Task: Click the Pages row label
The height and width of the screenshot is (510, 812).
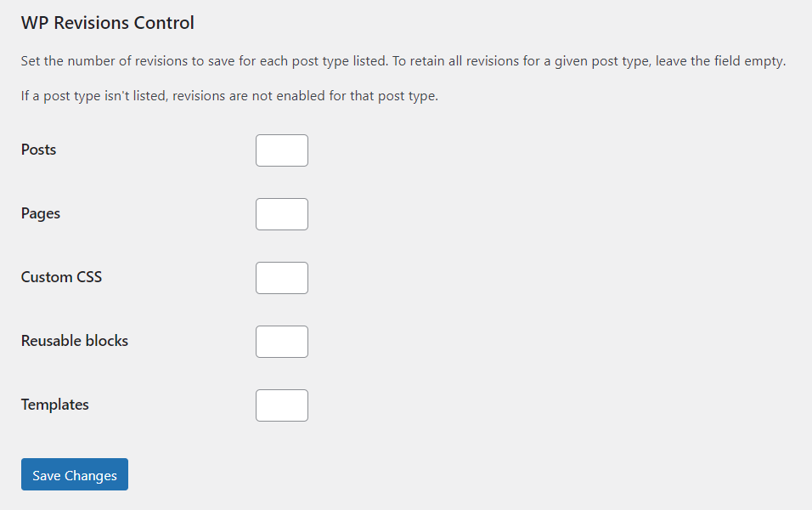Action: [x=40, y=213]
